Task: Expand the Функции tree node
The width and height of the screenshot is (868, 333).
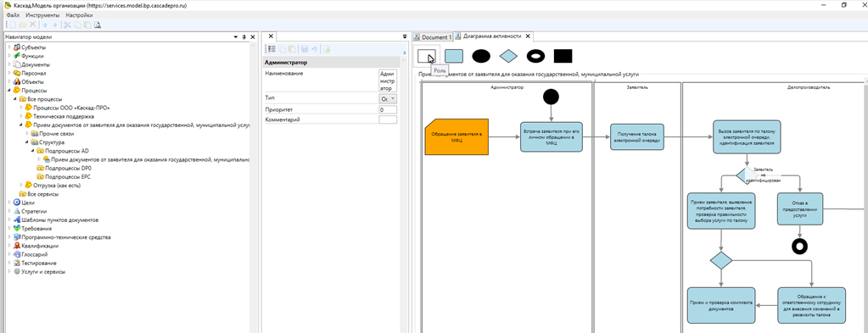Action: 9,56
